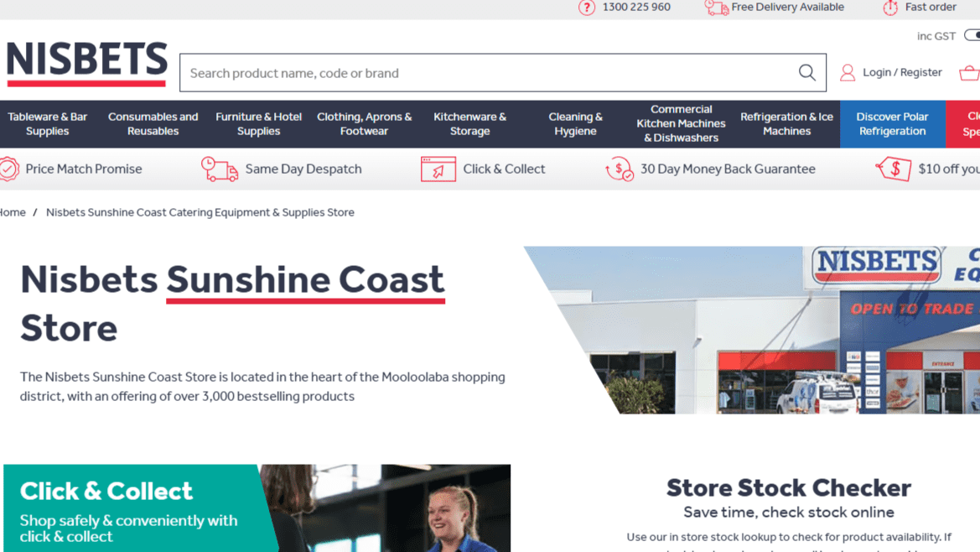This screenshot has width=980, height=552.
Task: Click the teal Click & Collect banner
Action: [257, 508]
